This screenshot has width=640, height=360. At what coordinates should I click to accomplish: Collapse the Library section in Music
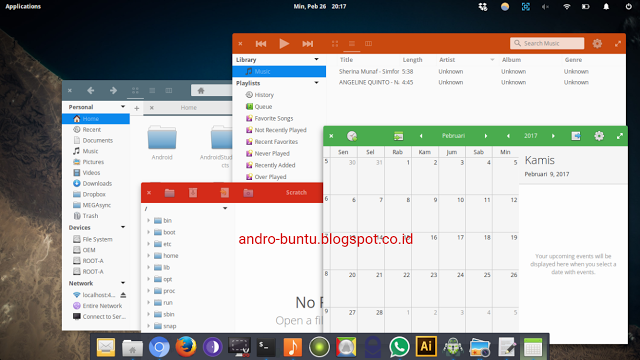pos(316,60)
